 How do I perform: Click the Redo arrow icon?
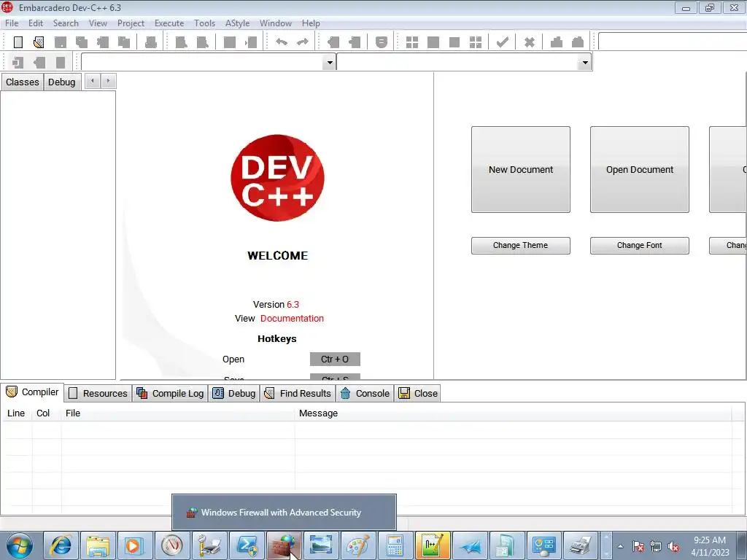303,42
